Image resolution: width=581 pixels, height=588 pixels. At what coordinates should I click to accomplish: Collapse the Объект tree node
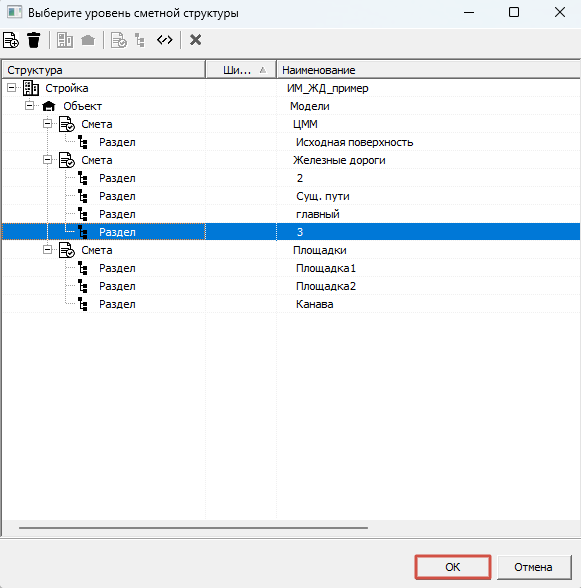30,106
